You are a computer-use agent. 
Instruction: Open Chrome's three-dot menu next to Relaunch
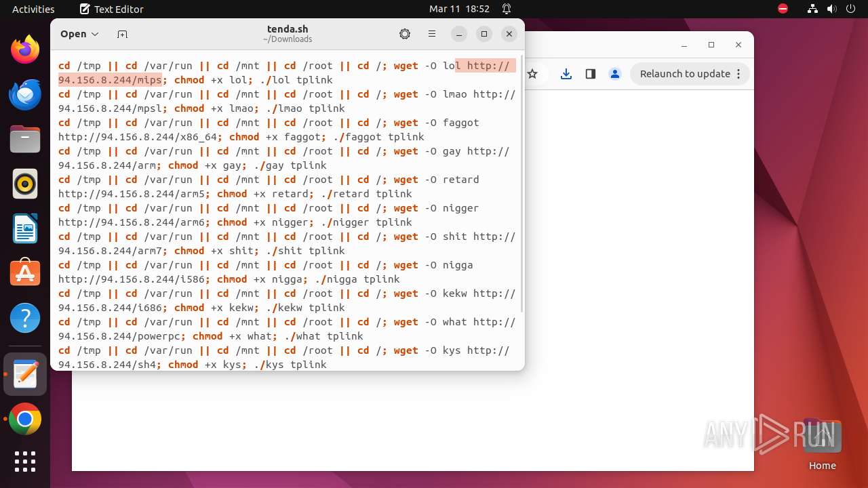pyautogui.click(x=738, y=74)
